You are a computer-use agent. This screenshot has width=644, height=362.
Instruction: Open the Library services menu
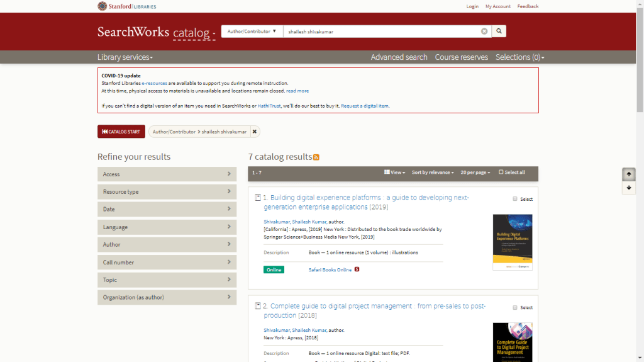(x=125, y=57)
